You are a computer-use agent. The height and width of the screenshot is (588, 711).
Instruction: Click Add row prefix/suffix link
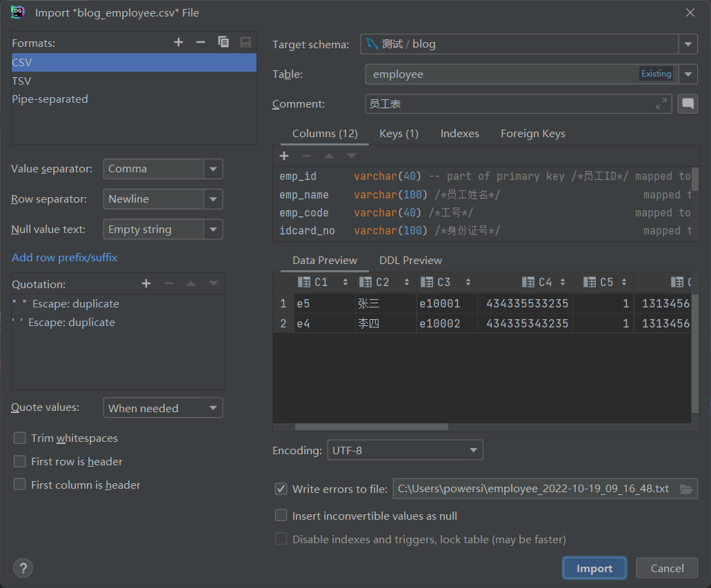coord(64,258)
